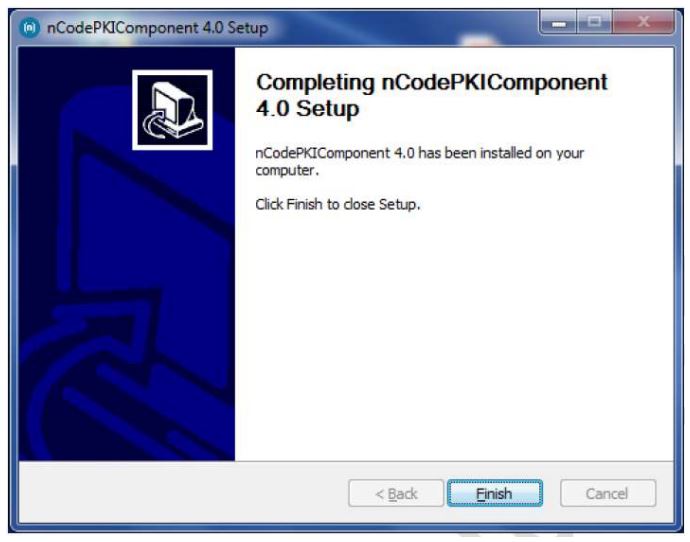This screenshot has width=690, height=542.
Task: Click the word "computer." in the message
Action: 287,170
